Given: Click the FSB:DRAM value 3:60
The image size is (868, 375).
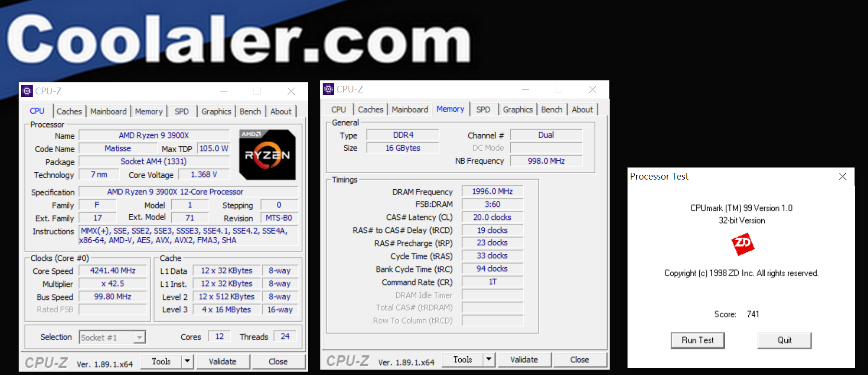Looking at the screenshot, I should pyautogui.click(x=492, y=204).
